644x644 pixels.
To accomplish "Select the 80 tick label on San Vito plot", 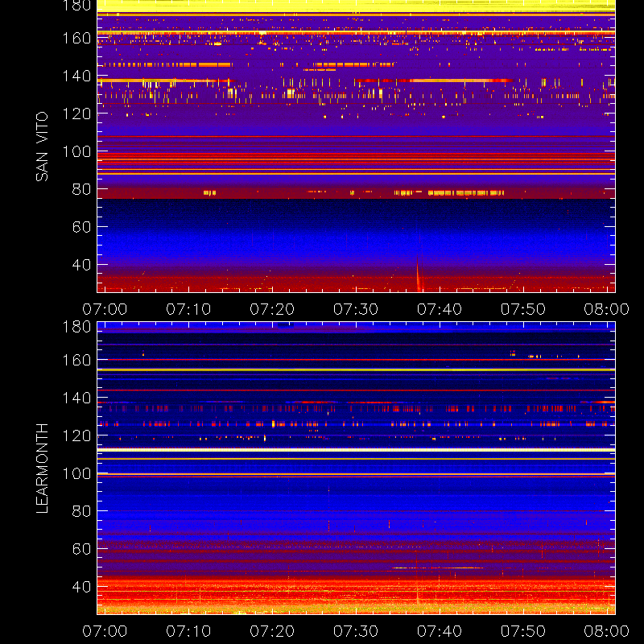I will pos(81,189).
